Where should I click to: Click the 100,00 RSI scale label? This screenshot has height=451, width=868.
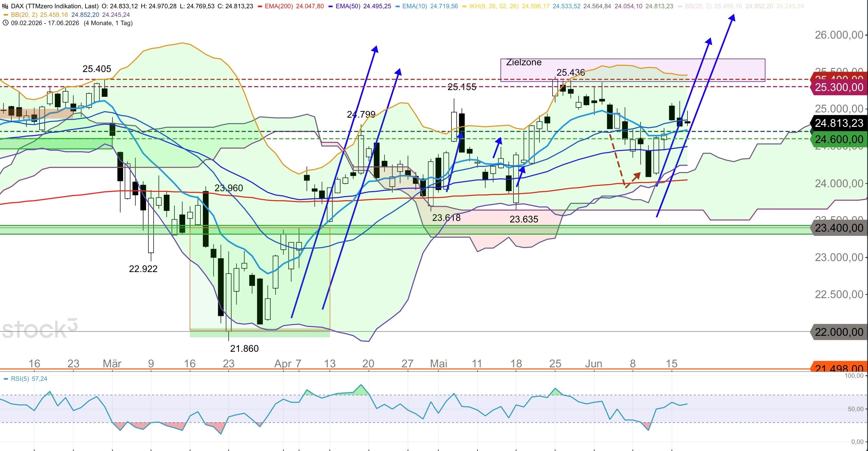pyautogui.click(x=854, y=376)
